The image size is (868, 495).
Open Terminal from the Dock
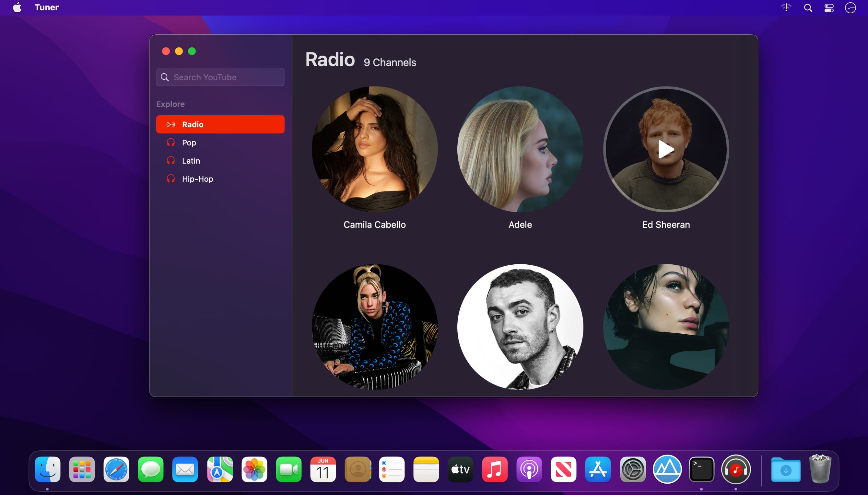pyautogui.click(x=701, y=469)
